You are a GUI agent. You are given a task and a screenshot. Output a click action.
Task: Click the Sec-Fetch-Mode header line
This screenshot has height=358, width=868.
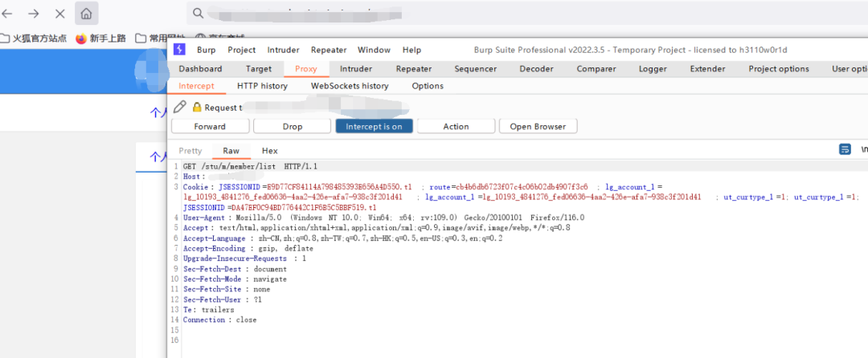[235, 279]
